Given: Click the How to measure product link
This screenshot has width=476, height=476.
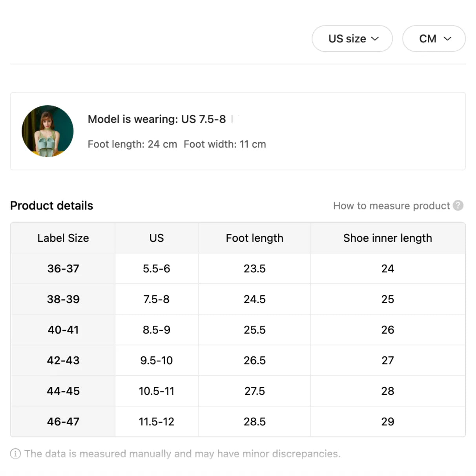Looking at the screenshot, I should pyautogui.click(x=391, y=206).
